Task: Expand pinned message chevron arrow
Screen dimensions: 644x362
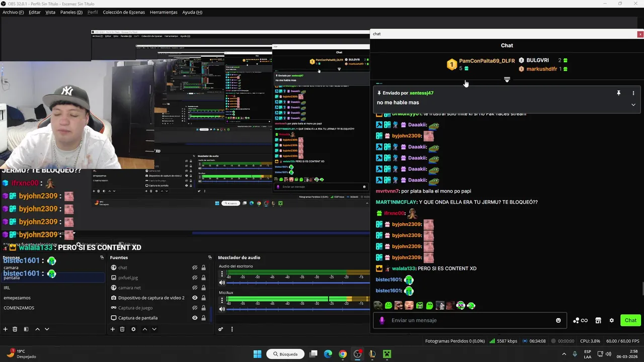Action: (633, 105)
